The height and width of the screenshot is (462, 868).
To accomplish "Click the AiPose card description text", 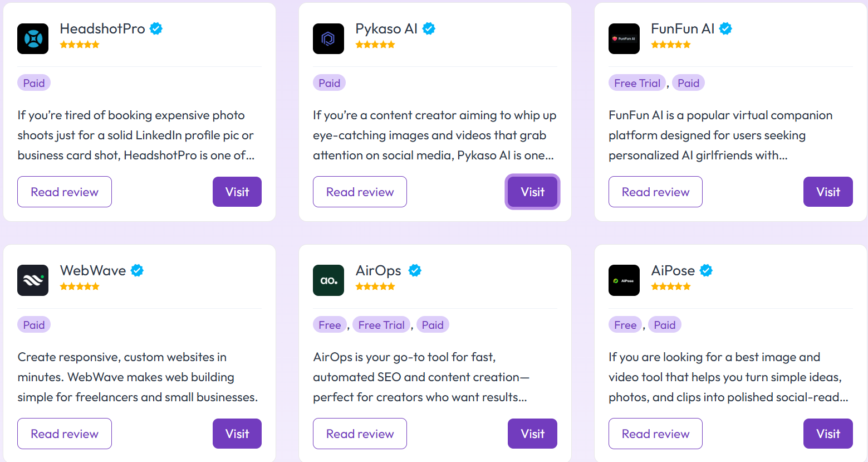I will pyautogui.click(x=724, y=377).
